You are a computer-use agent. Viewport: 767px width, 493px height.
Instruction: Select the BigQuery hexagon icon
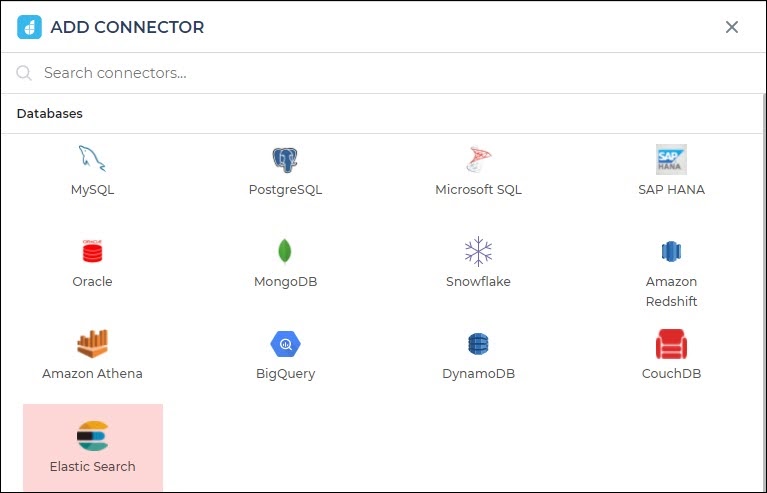[x=285, y=344]
